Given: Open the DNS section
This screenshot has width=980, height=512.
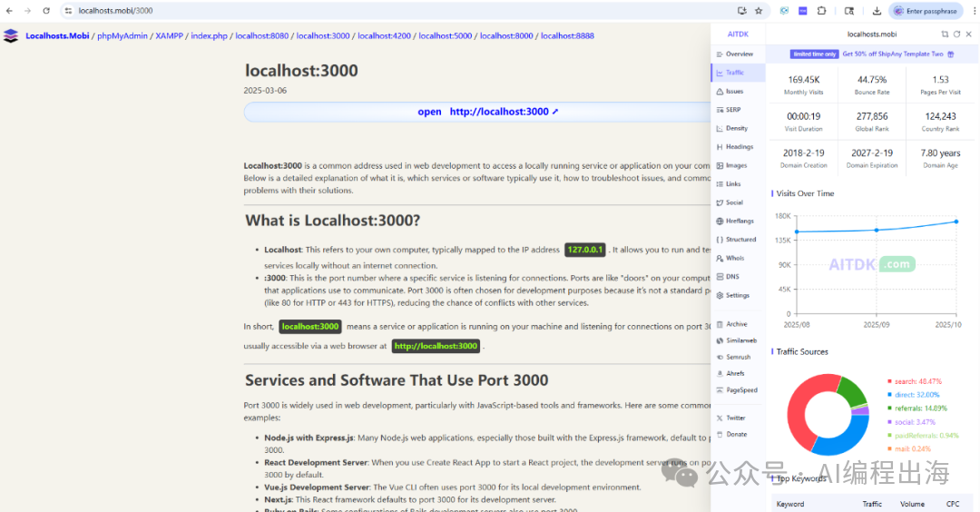Looking at the screenshot, I should click(738, 276).
